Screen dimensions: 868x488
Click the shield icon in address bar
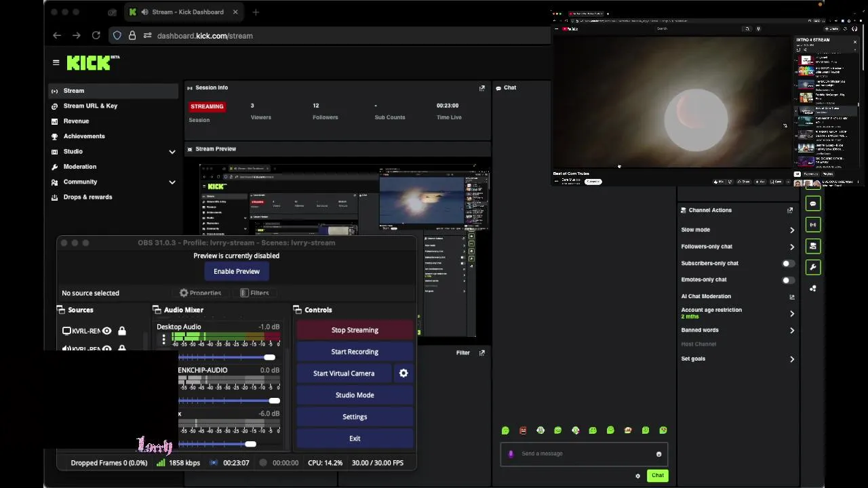[x=117, y=35]
